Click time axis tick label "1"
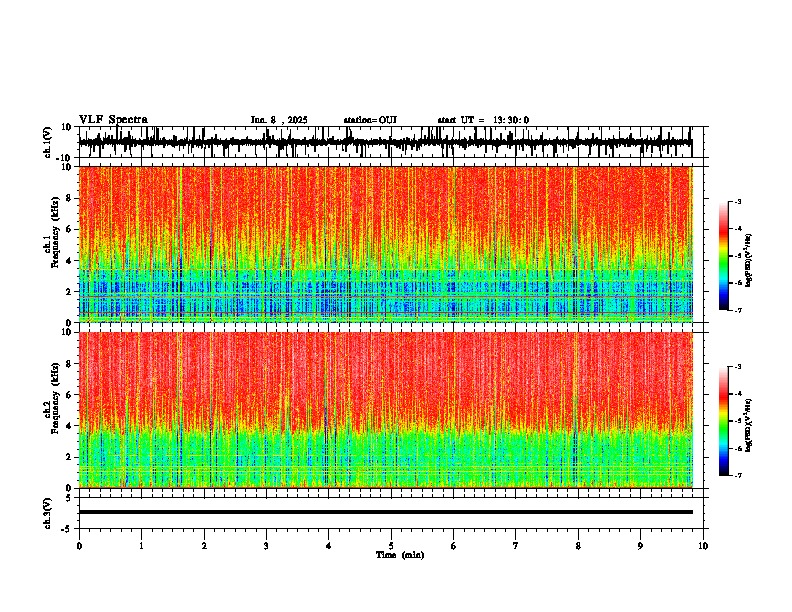Viewport: 792px width, 612px height. (x=141, y=546)
